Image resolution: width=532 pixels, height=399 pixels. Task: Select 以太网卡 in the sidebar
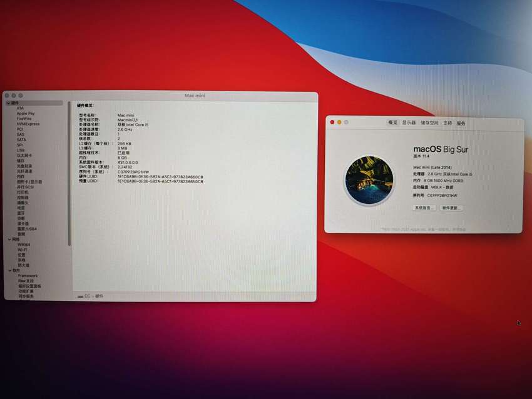24,156
